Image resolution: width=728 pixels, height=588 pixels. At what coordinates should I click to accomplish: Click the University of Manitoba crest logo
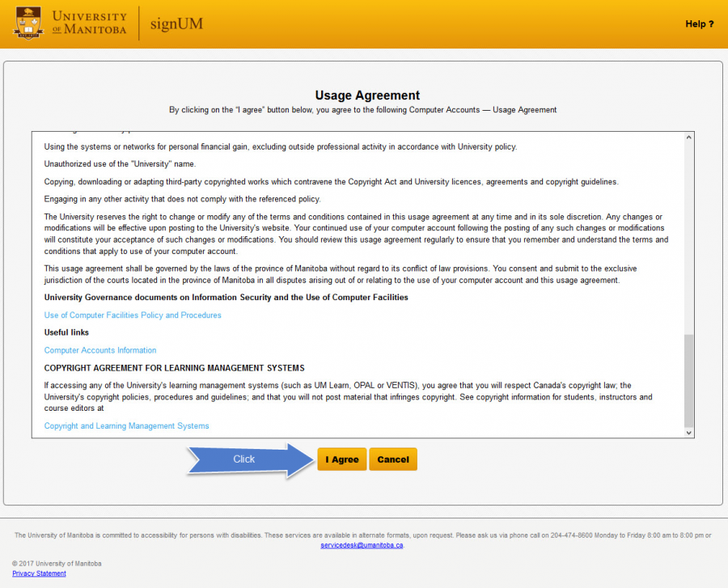[28, 23]
